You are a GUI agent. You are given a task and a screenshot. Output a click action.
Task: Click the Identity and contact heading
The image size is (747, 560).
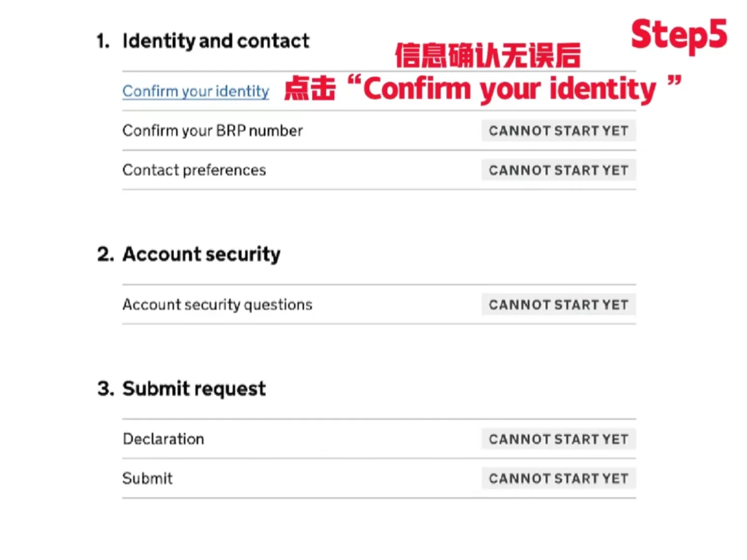tap(216, 41)
